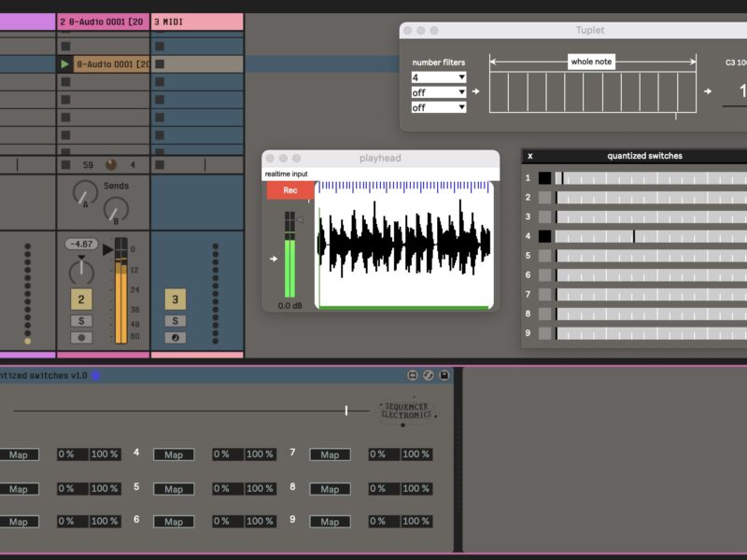This screenshot has width=747, height=560.
Task: Launch the 8-Audio 0001 clip play triangle
Action: (64, 64)
